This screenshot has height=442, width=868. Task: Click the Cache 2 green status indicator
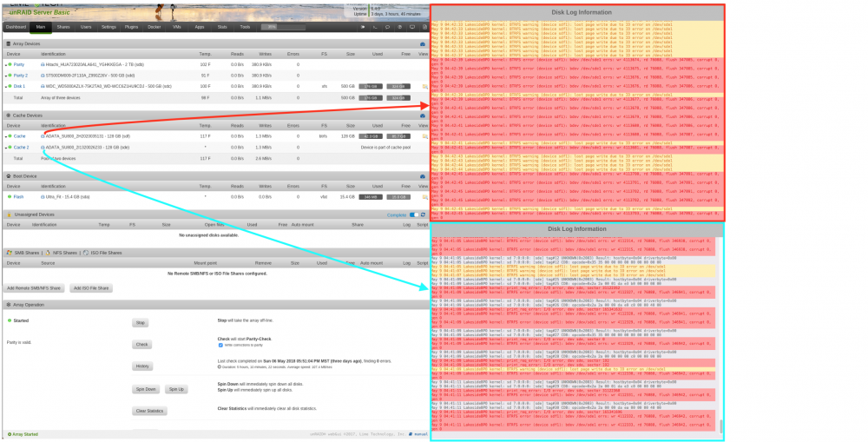10,148
